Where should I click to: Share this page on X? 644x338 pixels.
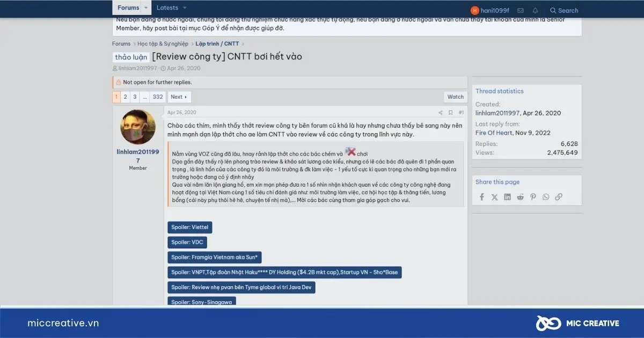click(494, 197)
